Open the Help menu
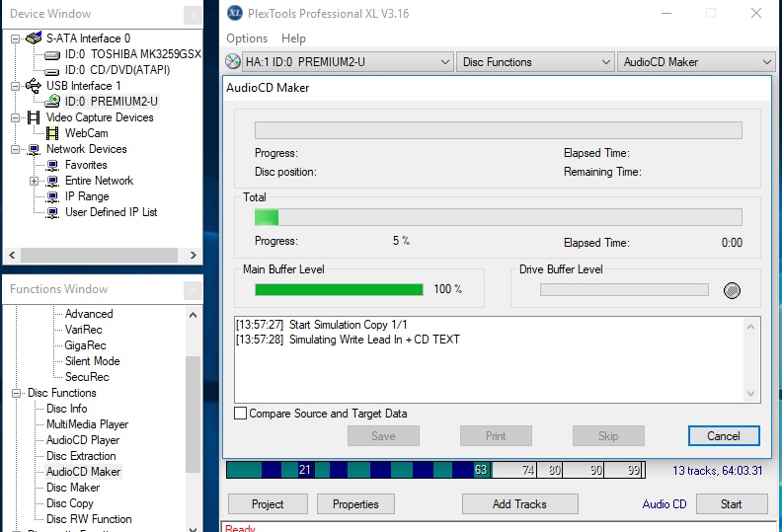The height and width of the screenshot is (532, 782). [293, 38]
